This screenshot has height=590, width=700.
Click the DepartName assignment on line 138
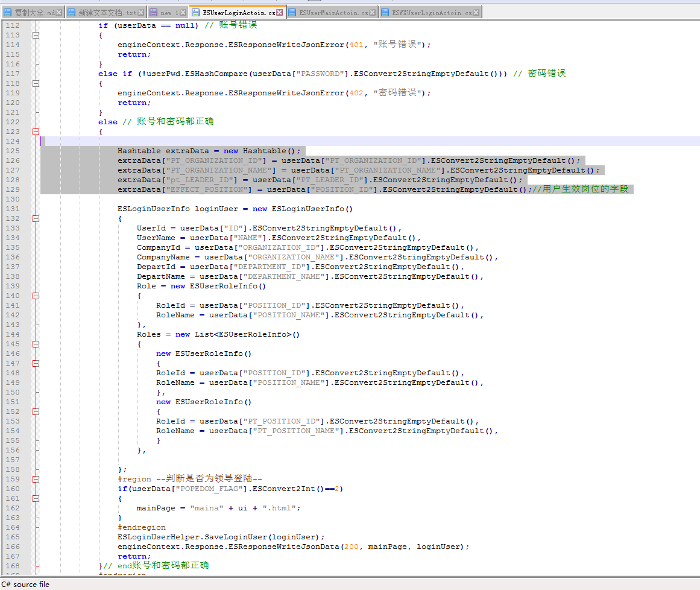tap(311, 276)
